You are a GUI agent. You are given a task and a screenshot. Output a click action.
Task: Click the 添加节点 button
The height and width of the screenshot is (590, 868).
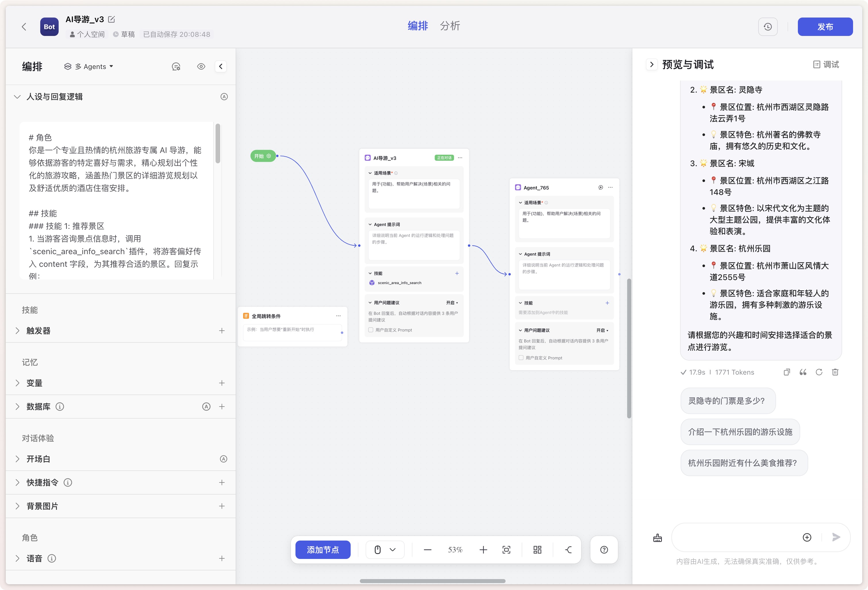click(x=323, y=550)
